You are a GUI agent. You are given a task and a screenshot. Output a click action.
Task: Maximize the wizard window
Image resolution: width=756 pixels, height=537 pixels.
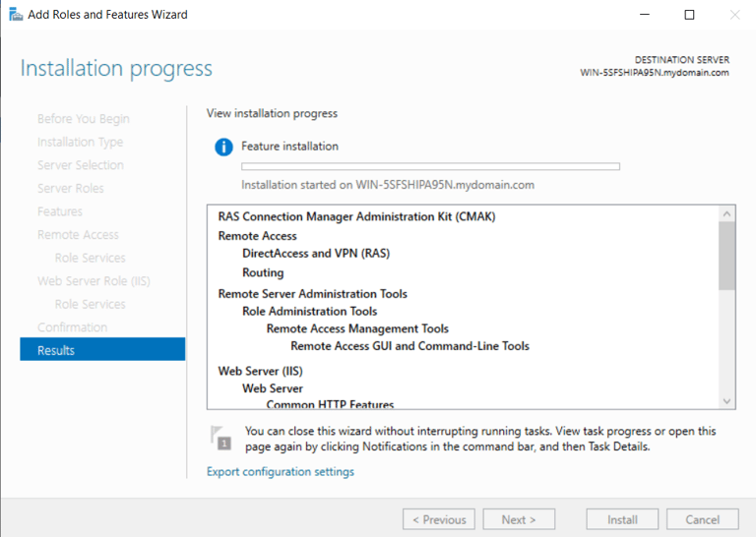(689, 15)
